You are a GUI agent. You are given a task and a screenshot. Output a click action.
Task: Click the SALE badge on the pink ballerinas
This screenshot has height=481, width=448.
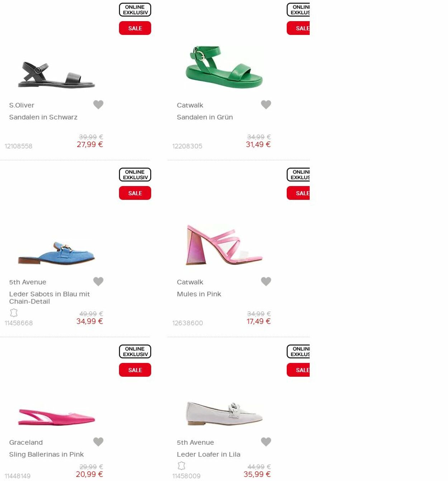(135, 370)
